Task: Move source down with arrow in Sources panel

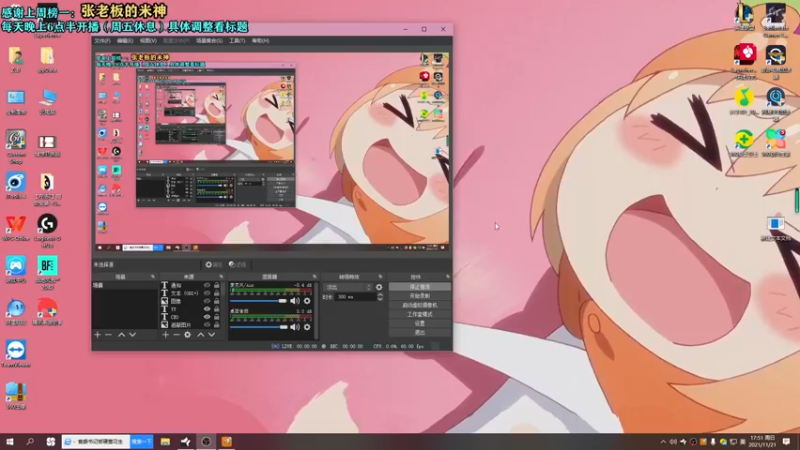Action: click(212, 335)
